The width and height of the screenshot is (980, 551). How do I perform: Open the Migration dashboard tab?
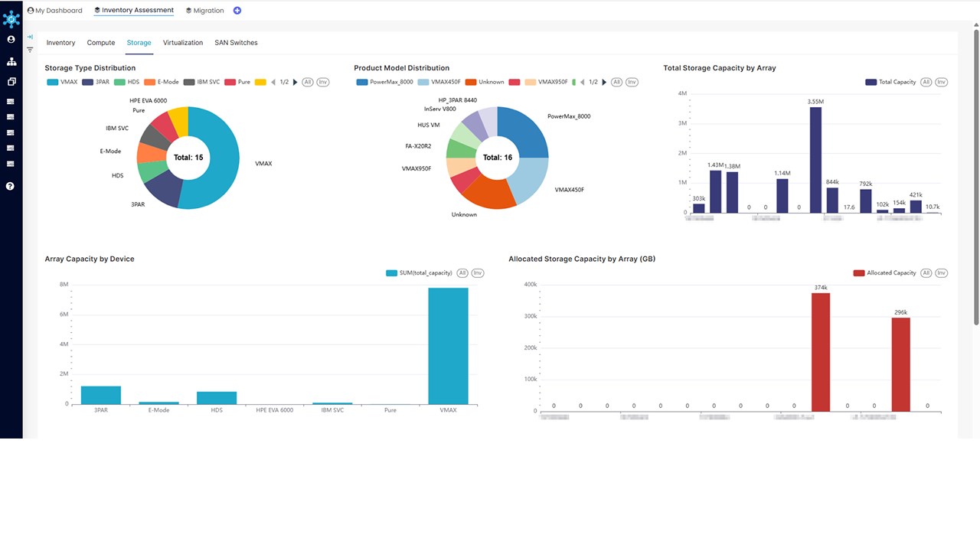click(205, 11)
